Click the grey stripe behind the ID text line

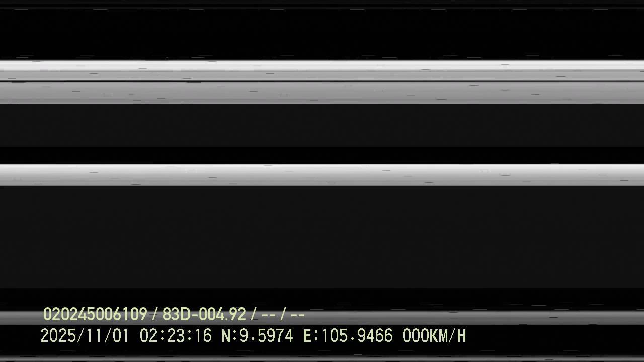(322, 317)
